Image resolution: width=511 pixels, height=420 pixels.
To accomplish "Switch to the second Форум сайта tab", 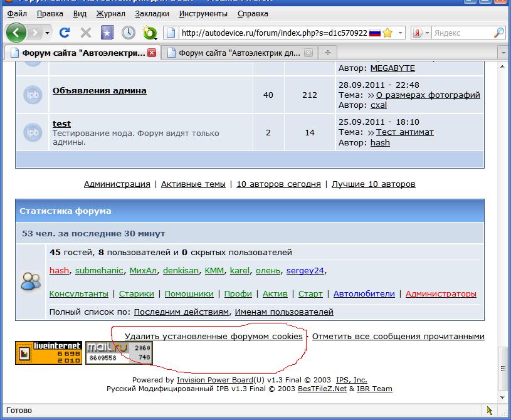I will tap(240, 53).
